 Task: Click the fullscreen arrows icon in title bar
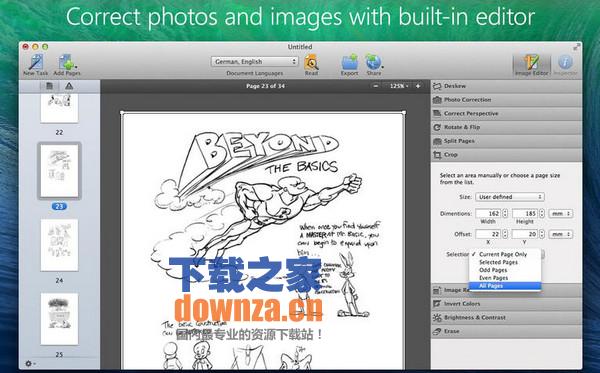(x=576, y=47)
